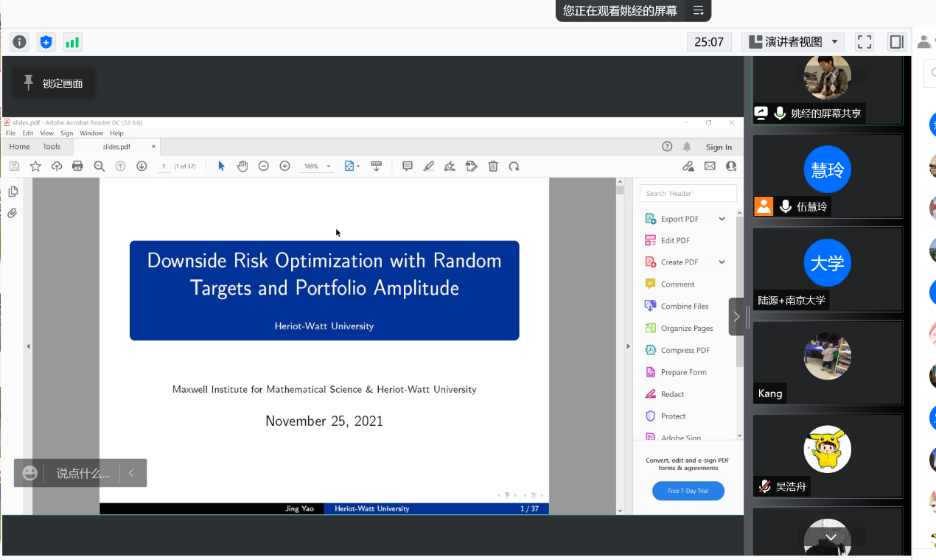Open the network signal status icon
Image resolution: width=936 pixels, height=560 pixels.
coord(72,42)
